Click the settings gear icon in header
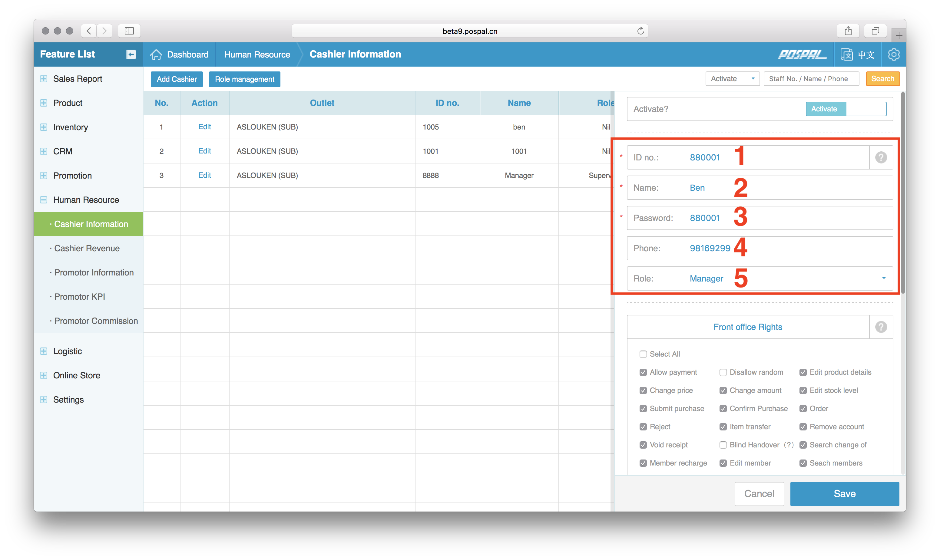The width and height of the screenshot is (940, 560). point(894,54)
